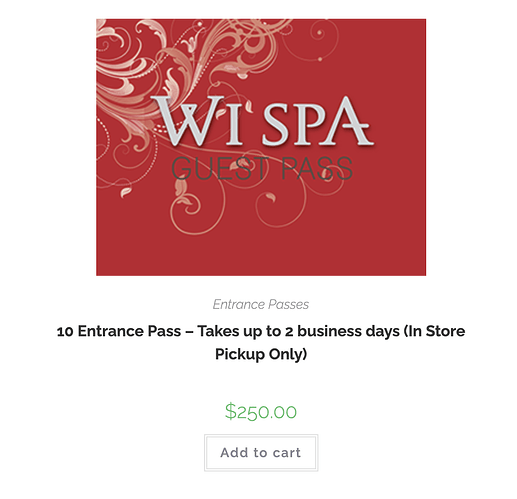The height and width of the screenshot is (499, 517).
Task: Click "10 Entrance Pass" at start of title
Action: click(x=119, y=331)
